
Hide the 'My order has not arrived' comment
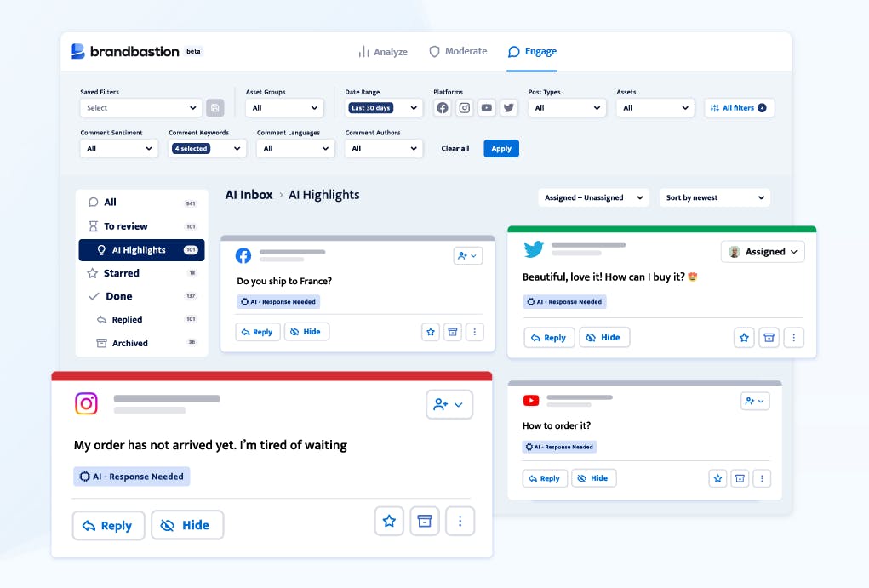pyautogui.click(x=187, y=525)
